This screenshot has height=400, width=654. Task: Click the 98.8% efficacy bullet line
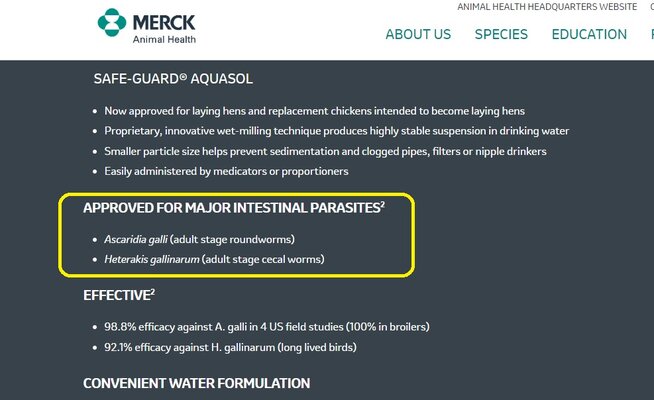click(x=267, y=327)
